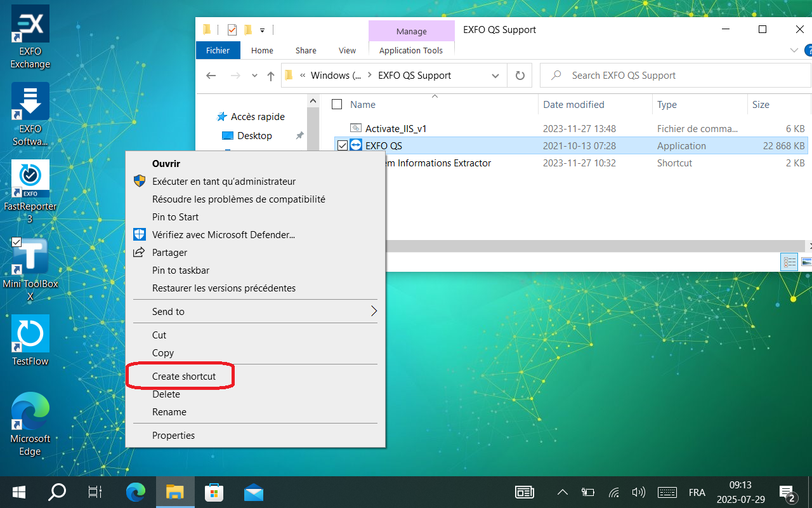Go up one folder level arrow

271,76
